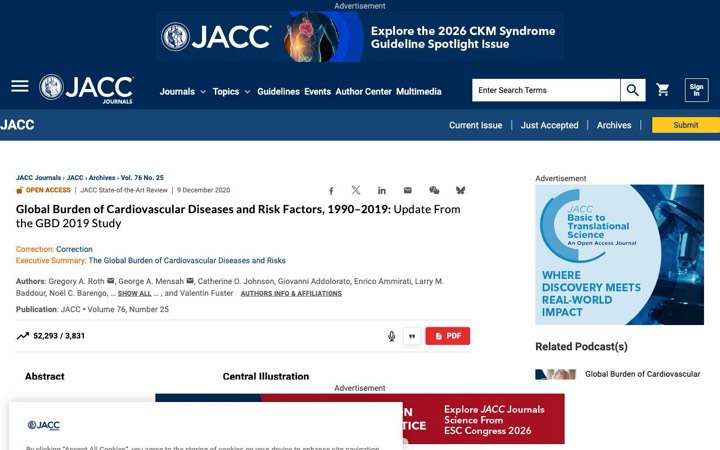Share article on Facebook
Image resolution: width=720 pixels, height=450 pixels.
coord(331,191)
